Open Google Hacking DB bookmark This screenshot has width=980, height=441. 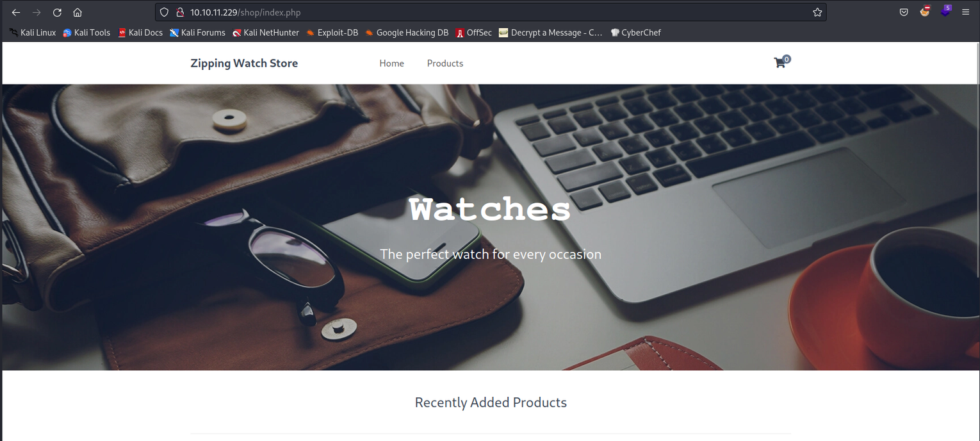click(407, 32)
